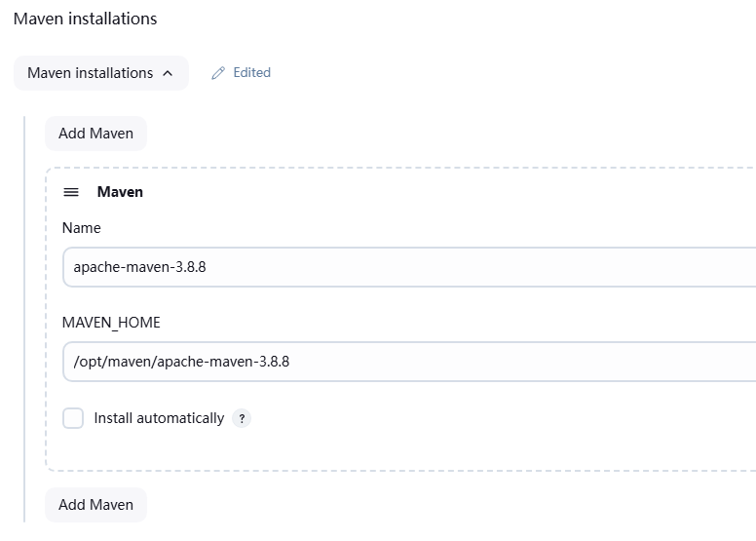Image resolution: width=756 pixels, height=541 pixels.
Task: Click the drag handle icon beside Maven
Action: pos(71,192)
